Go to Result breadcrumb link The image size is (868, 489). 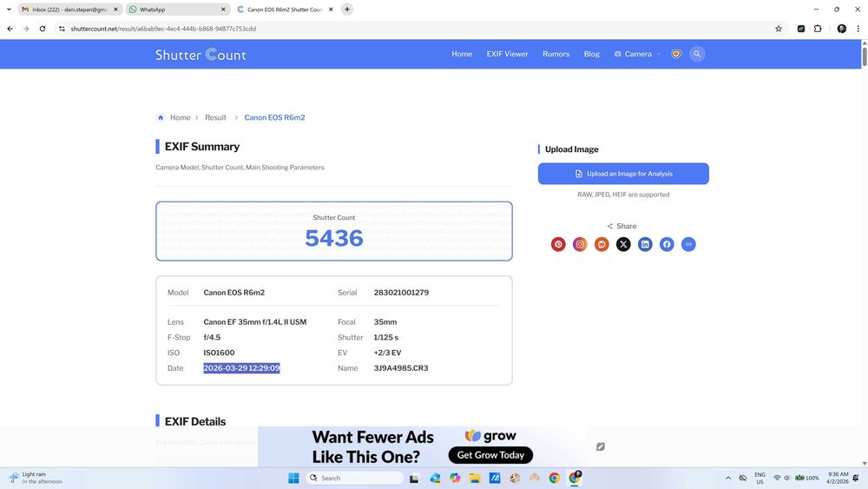click(215, 117)
